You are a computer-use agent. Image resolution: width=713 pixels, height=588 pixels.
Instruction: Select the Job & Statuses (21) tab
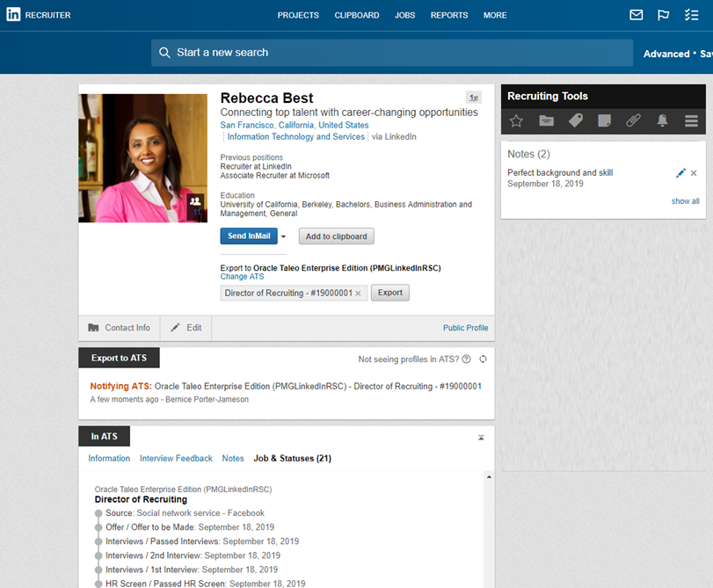click(293, 459)
